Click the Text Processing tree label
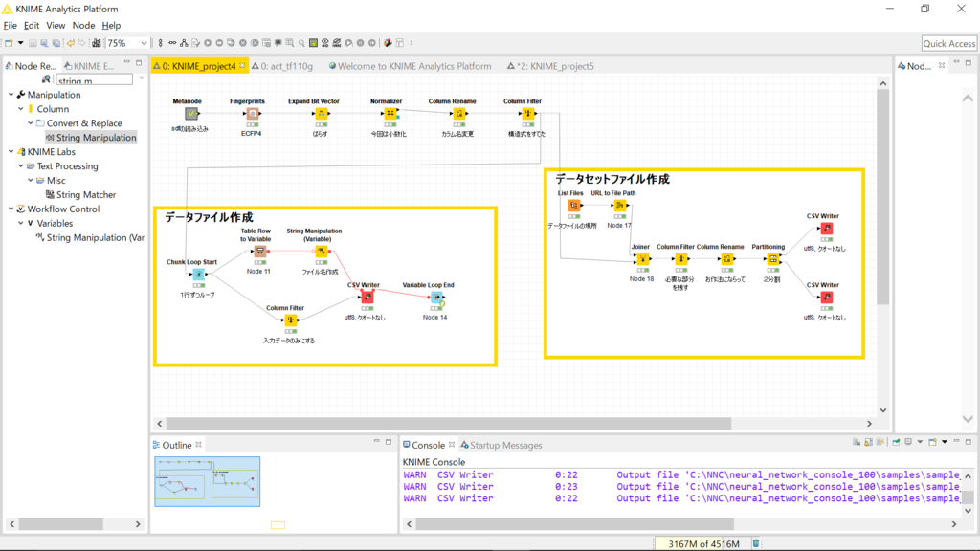 [x=68, y=166]
